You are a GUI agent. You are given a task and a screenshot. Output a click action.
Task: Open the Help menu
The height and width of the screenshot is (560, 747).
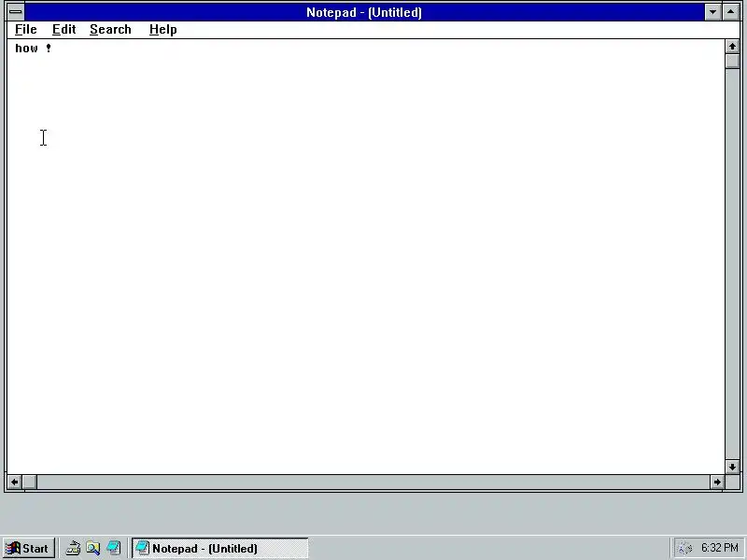coord(162,30)
